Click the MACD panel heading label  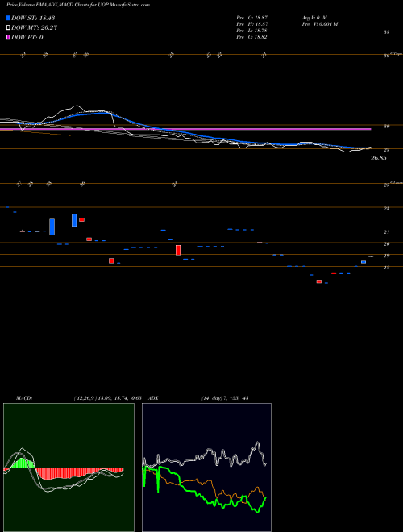(24, 398)
